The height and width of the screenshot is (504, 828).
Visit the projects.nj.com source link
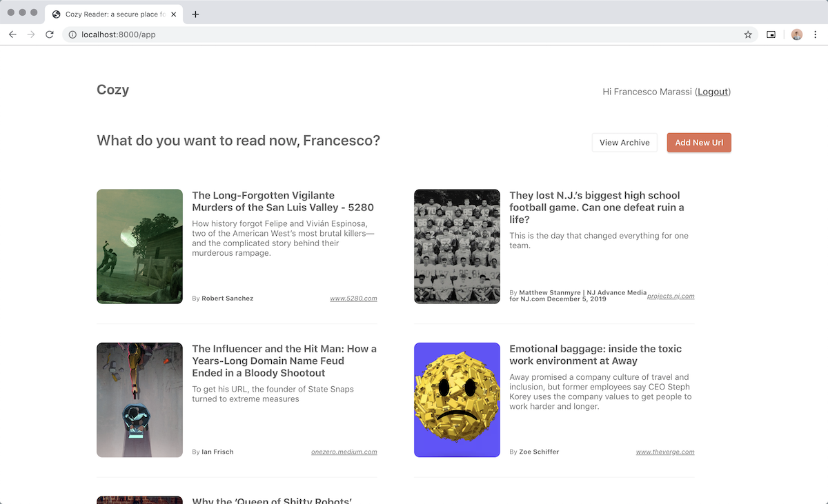(x=671, y=296)
